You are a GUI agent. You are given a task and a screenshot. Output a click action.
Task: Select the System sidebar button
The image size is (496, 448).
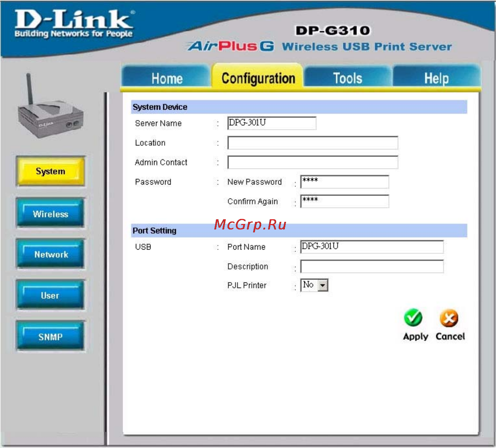[x=50, y=171]
